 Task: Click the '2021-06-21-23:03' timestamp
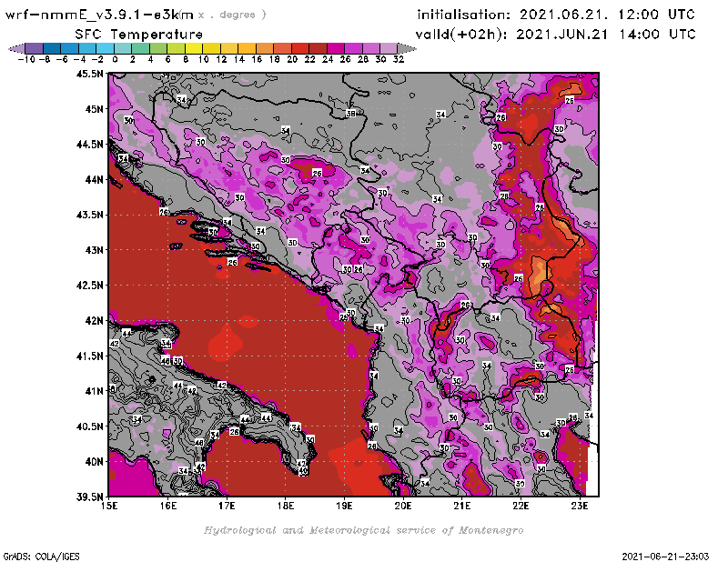pyautogui.click(x=665, y=557)
